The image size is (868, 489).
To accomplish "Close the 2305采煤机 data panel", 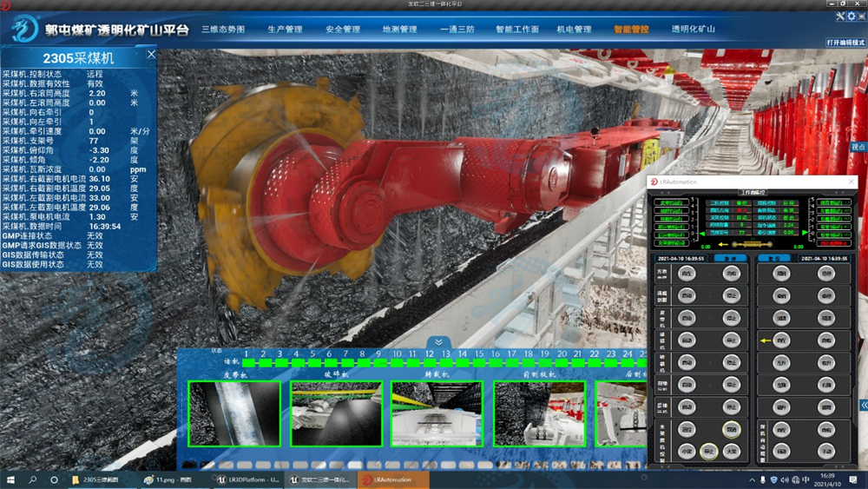I will (151, 55).
